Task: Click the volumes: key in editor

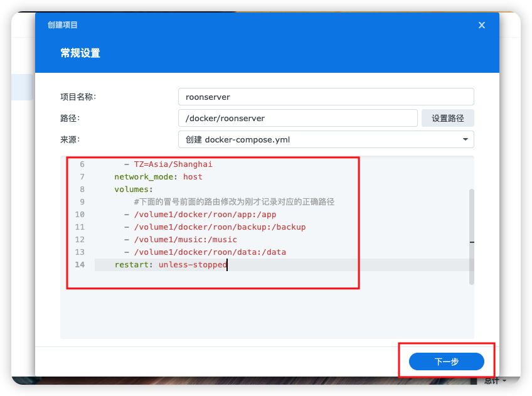Action: tap(133, 190)
